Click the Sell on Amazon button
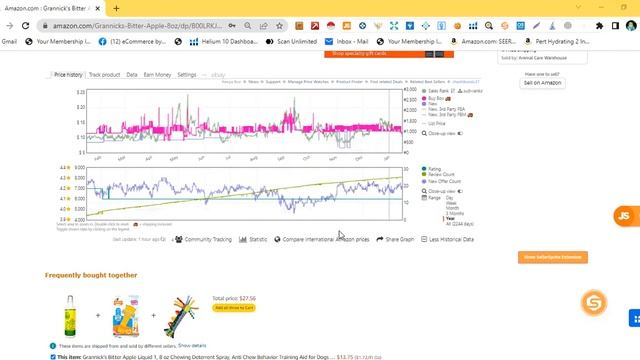The image size is (640, 360). 542,83
